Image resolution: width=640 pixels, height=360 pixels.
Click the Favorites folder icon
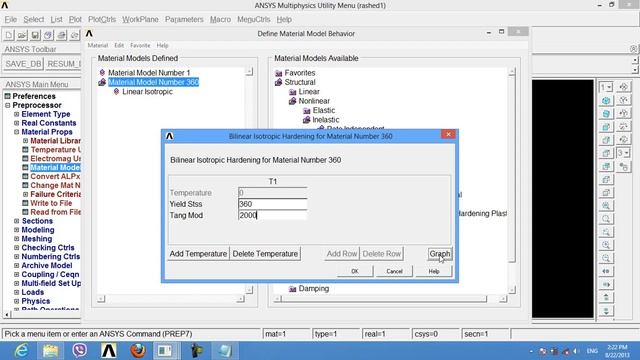[x=279, y=73]
